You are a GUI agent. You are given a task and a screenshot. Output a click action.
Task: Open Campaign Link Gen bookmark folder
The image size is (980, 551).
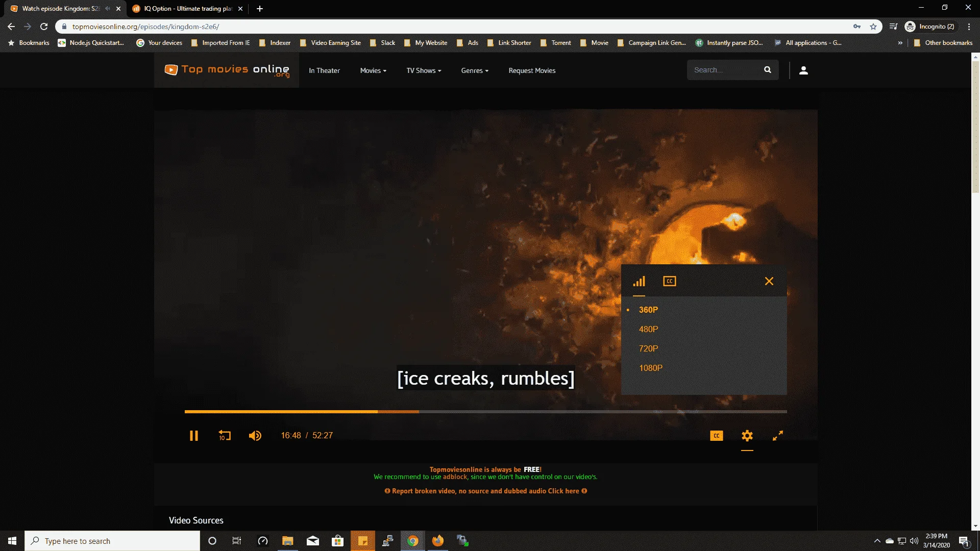tap(652, 43)
